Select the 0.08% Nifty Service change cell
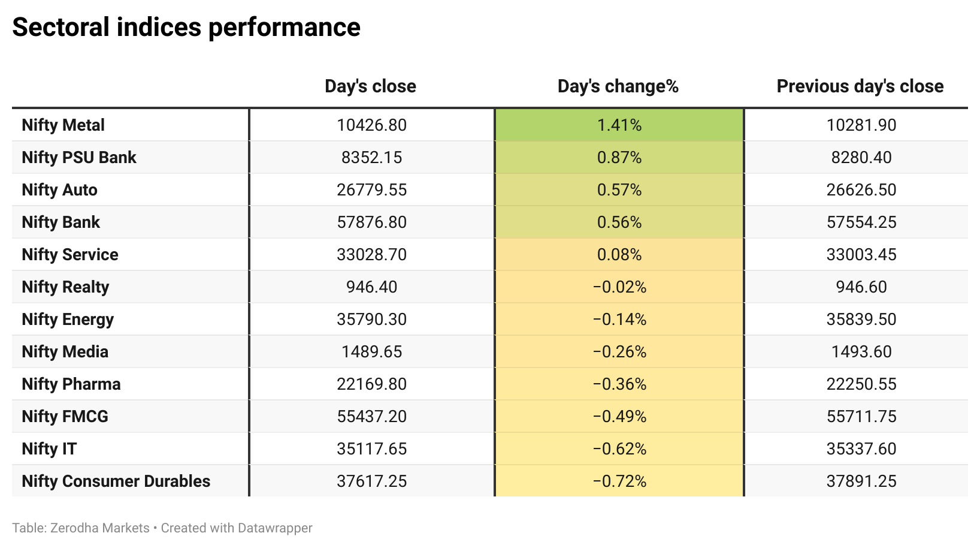The height and width of the screenshot is (548, 980). click(619, 254)
